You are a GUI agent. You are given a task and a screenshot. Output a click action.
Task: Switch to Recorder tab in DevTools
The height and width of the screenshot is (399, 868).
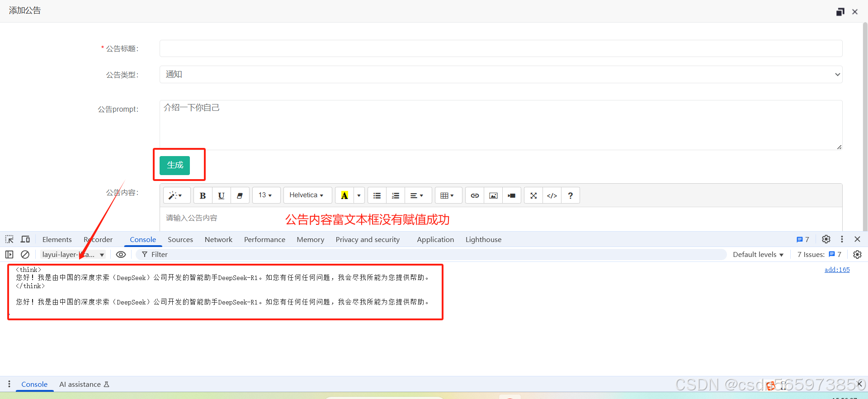point(98,239)
